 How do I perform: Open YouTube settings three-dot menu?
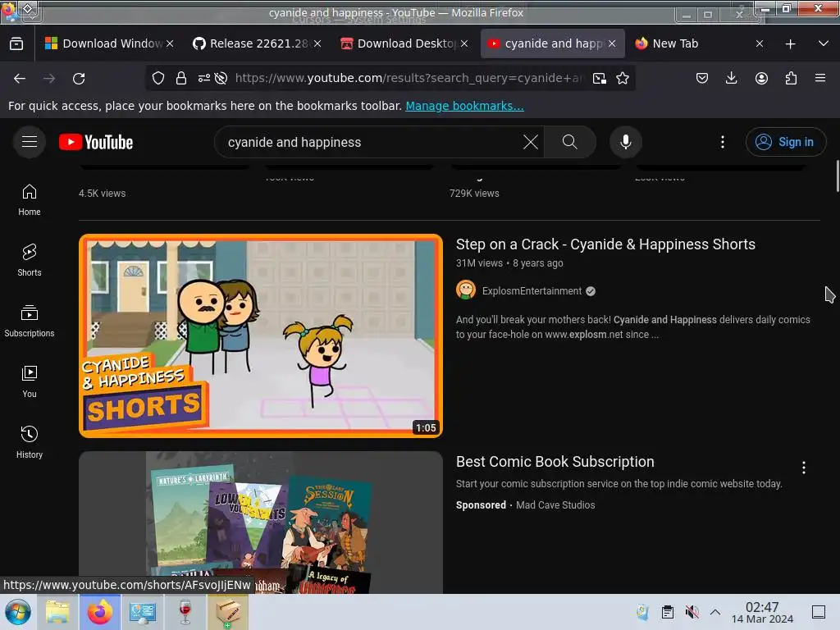click(723, 142)
